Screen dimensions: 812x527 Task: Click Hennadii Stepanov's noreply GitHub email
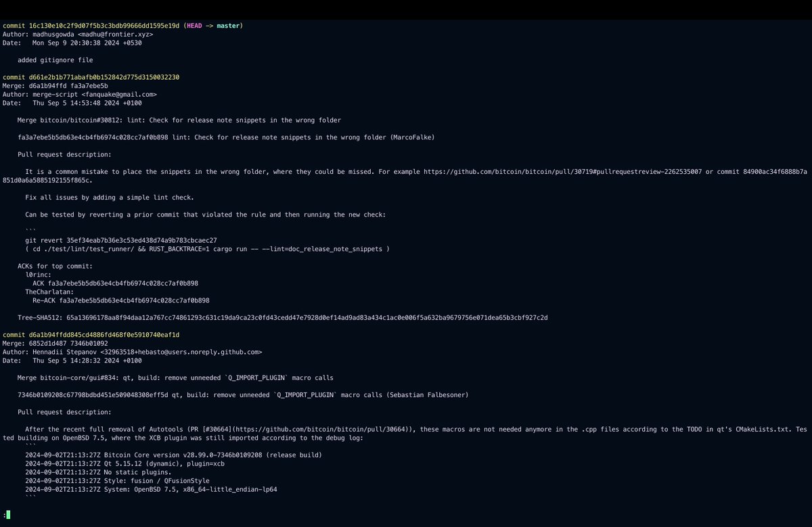(183, 352)
